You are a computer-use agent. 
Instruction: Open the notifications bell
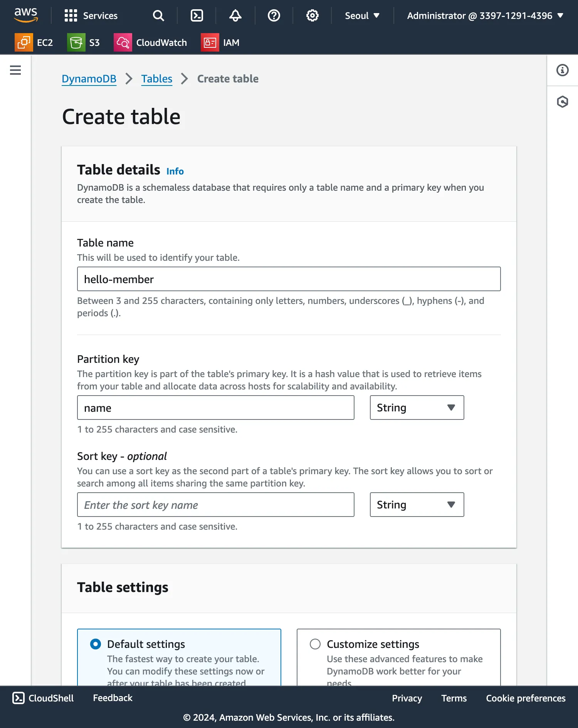[x=235, y=16]
